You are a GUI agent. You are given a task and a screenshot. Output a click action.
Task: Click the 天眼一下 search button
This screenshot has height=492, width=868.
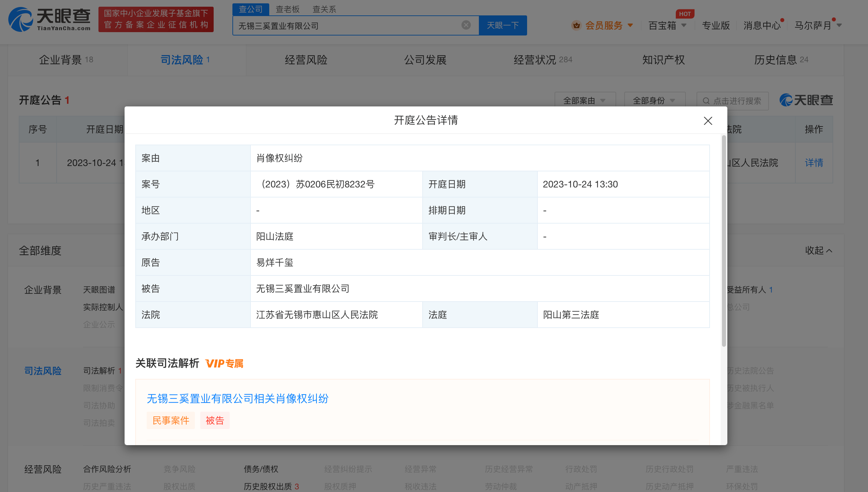[x=503, y=25]
